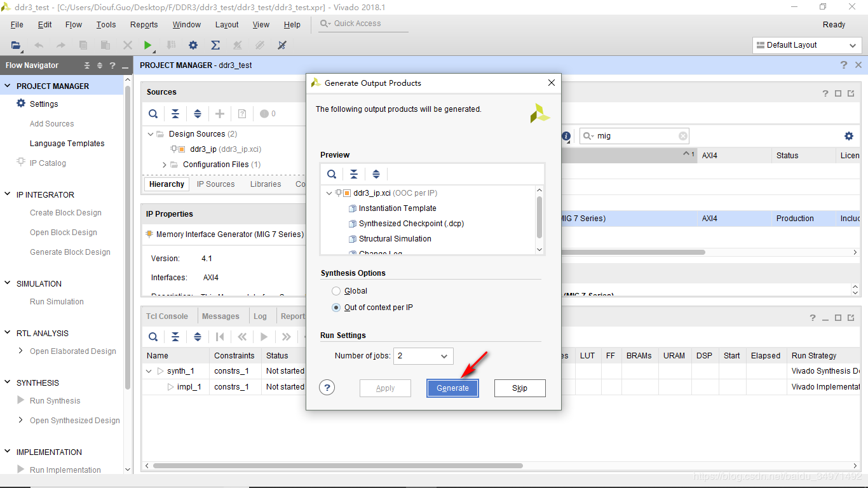Click the IP Catalog search field

(x=634, y=136)
